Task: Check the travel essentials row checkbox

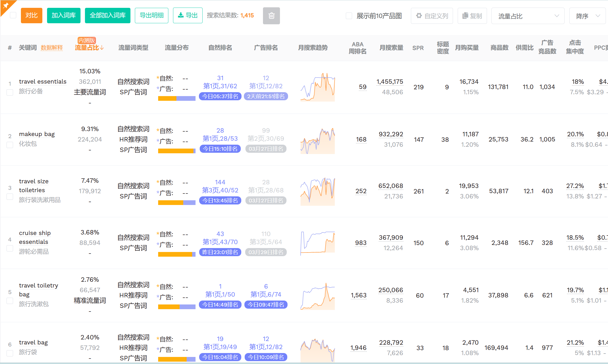Action: (10, 92)
